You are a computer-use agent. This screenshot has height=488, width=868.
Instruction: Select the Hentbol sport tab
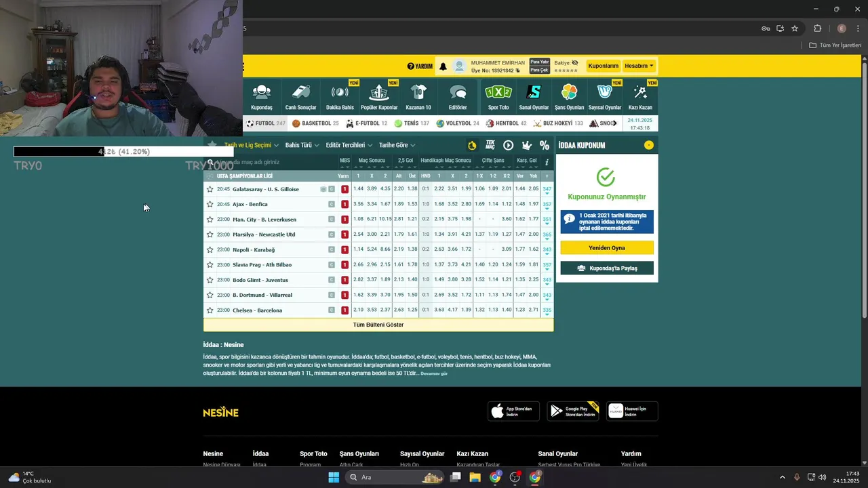[506, 123]
